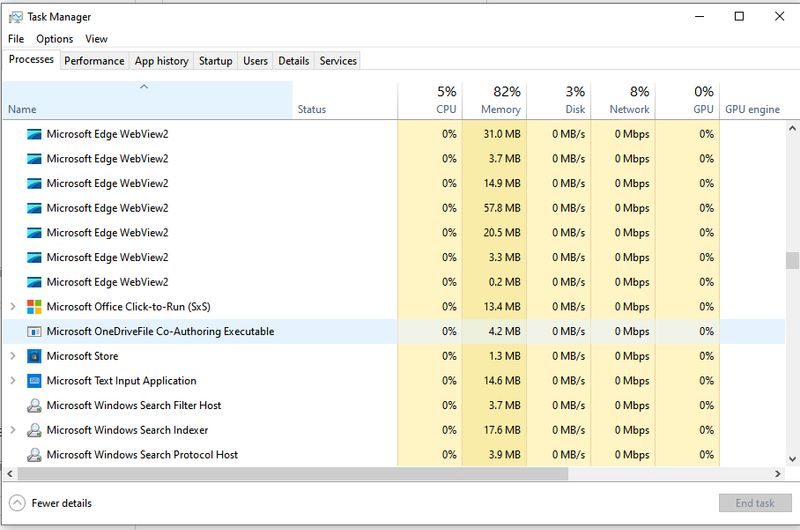Expand the Microsoft Text Input Application group
The width and height of the screenshot is (800, 530).
point(13,381)
